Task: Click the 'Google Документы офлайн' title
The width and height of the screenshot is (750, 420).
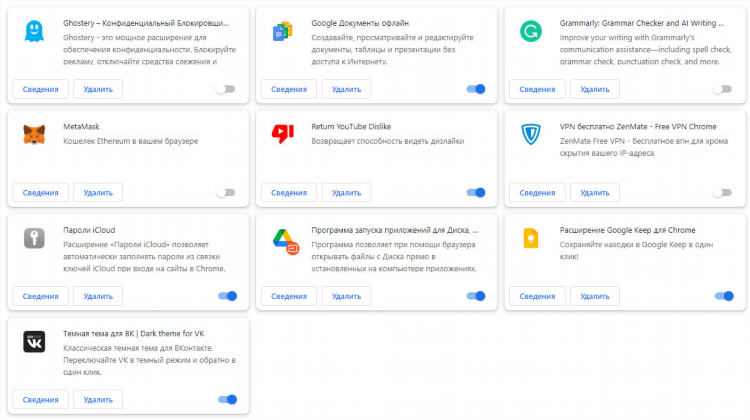Action: [x=360, y=23]
